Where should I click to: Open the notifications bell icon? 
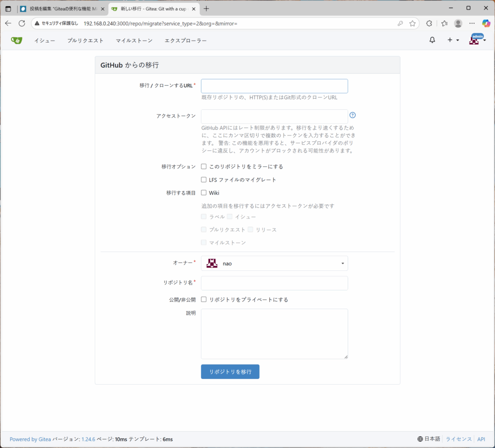[x=432, y=40]
